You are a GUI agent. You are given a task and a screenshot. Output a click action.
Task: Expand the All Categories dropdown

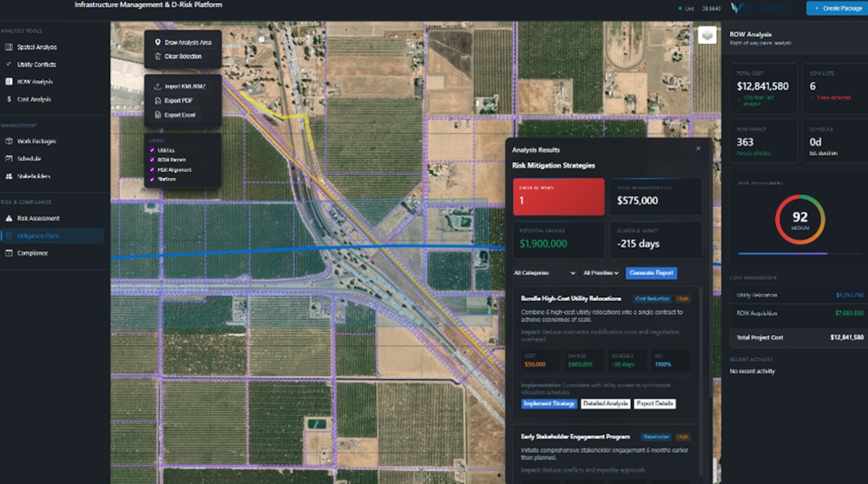(544, 273)
